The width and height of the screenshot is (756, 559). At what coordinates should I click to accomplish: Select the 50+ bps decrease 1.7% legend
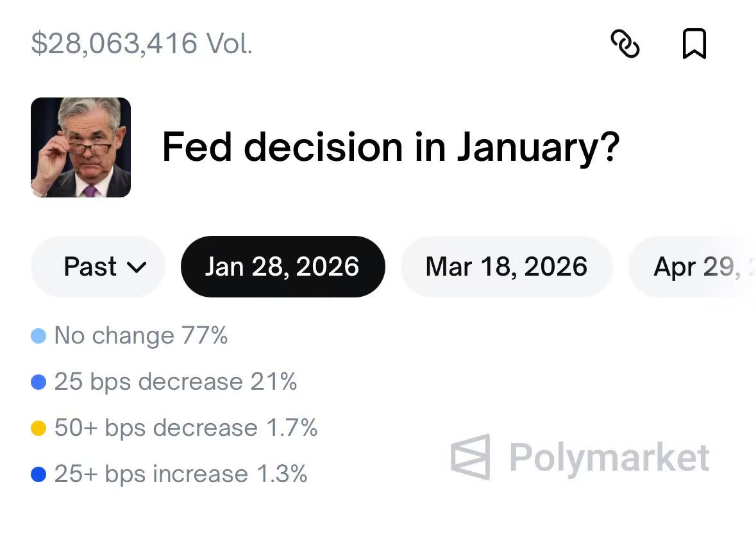(x=185, y=428)
